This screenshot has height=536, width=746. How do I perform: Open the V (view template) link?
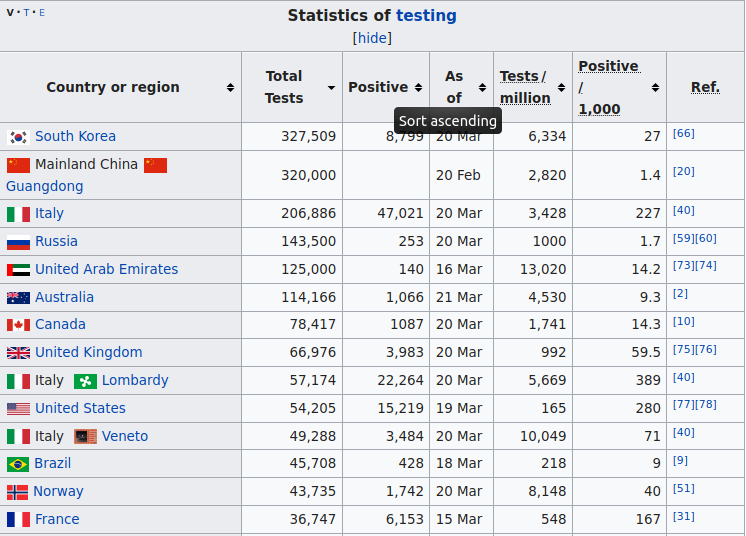click(10, 13)
